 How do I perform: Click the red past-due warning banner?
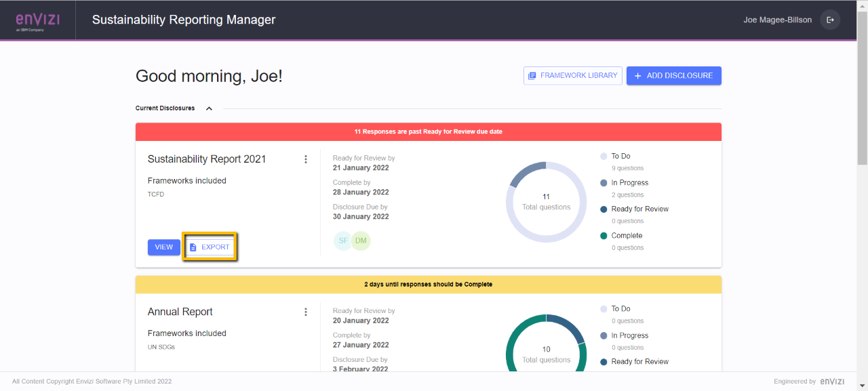point(429,131)
